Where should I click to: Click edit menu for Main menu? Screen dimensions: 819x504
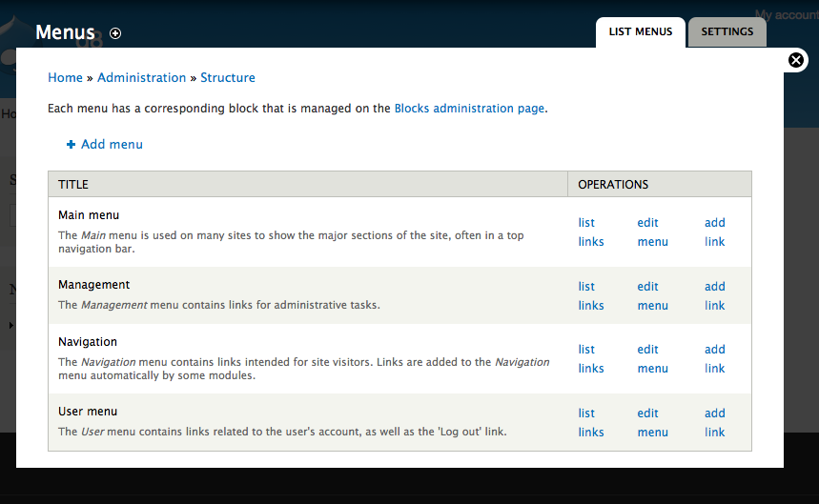click(653, 232)
